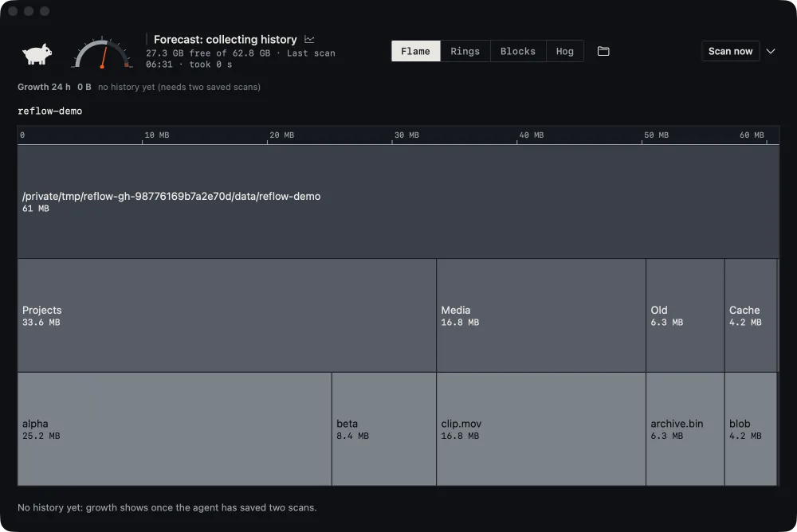Viewport: 797px width, 532px height.
Task: Open the forecast chart icon
Action: pos(309,39)
